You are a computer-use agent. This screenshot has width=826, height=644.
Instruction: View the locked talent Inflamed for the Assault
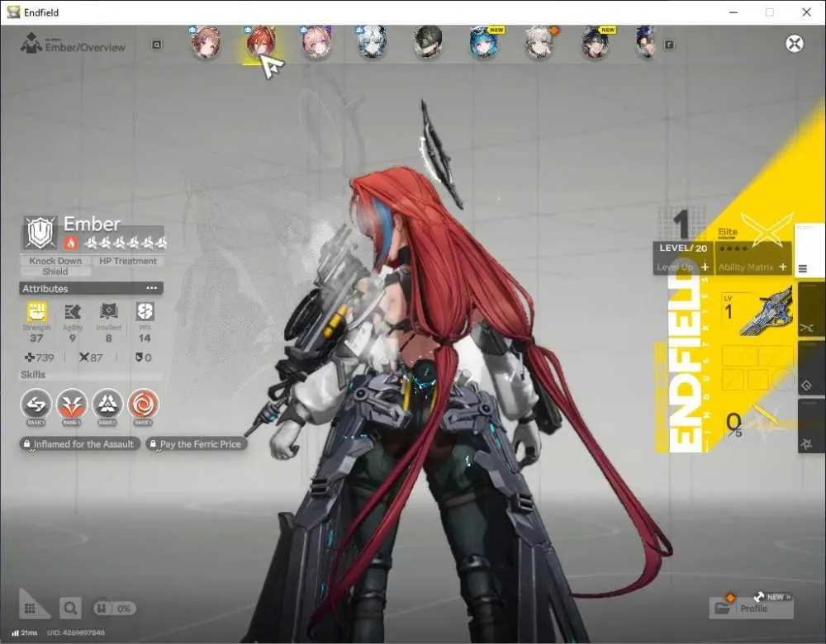coord(81,444)
